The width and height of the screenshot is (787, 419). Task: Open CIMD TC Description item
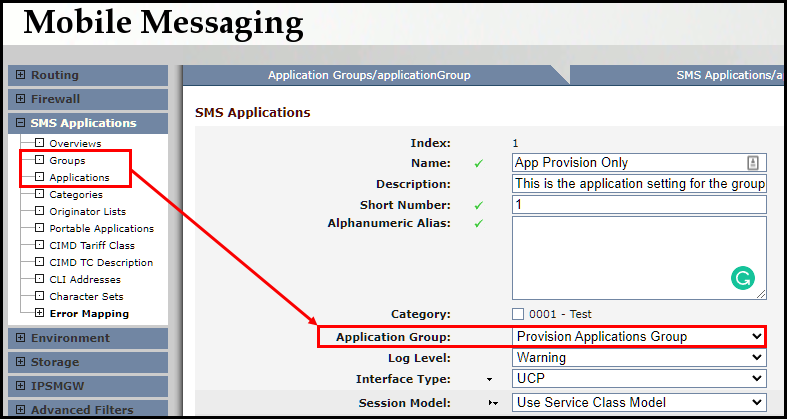(101, 263)
